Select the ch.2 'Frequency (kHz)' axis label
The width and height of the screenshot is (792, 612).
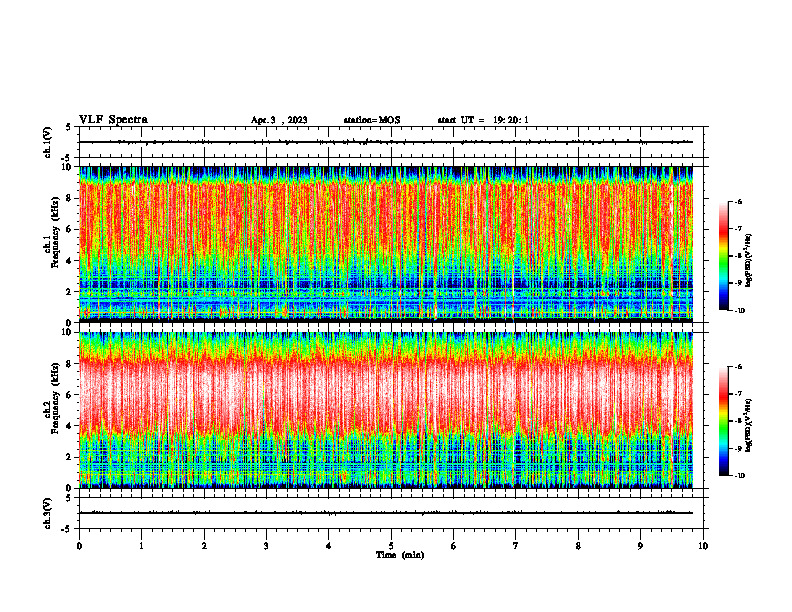pyautogui.click(x=56, y=398)
